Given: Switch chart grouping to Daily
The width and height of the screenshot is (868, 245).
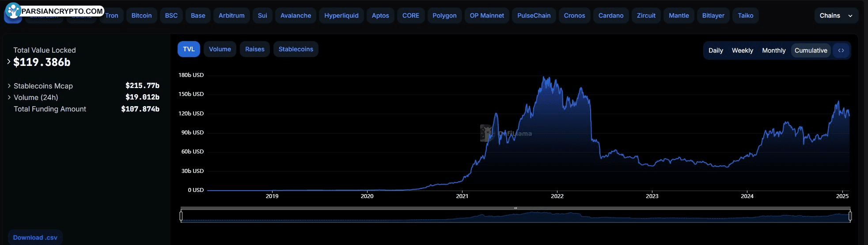Looking at the screenshot, I should (x=716, y=50).
